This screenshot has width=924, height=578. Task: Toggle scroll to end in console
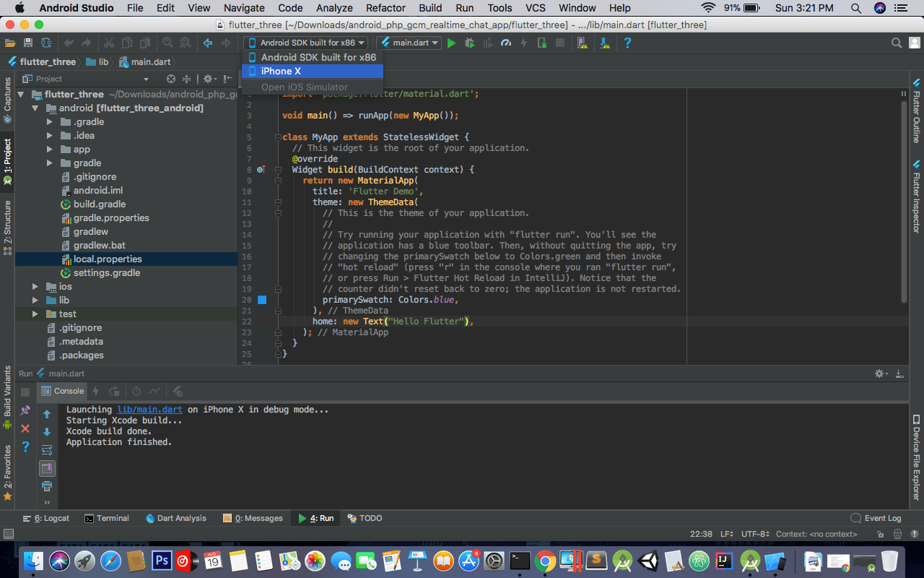(x=47, y=468)
